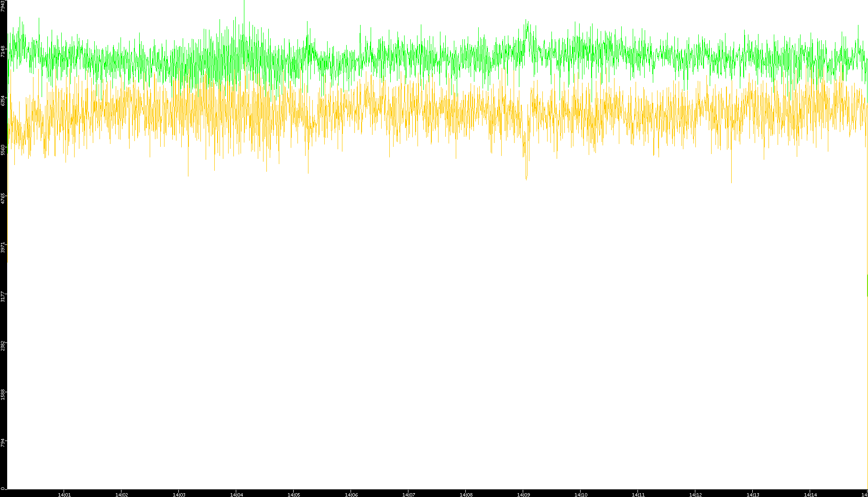Select the 14:14 time axis label

pos(810,495)
